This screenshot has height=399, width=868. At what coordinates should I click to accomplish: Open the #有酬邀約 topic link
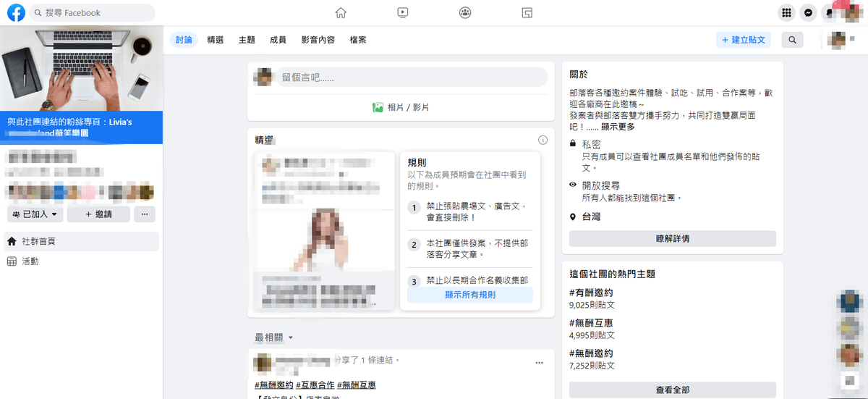[x=591, y=293]
